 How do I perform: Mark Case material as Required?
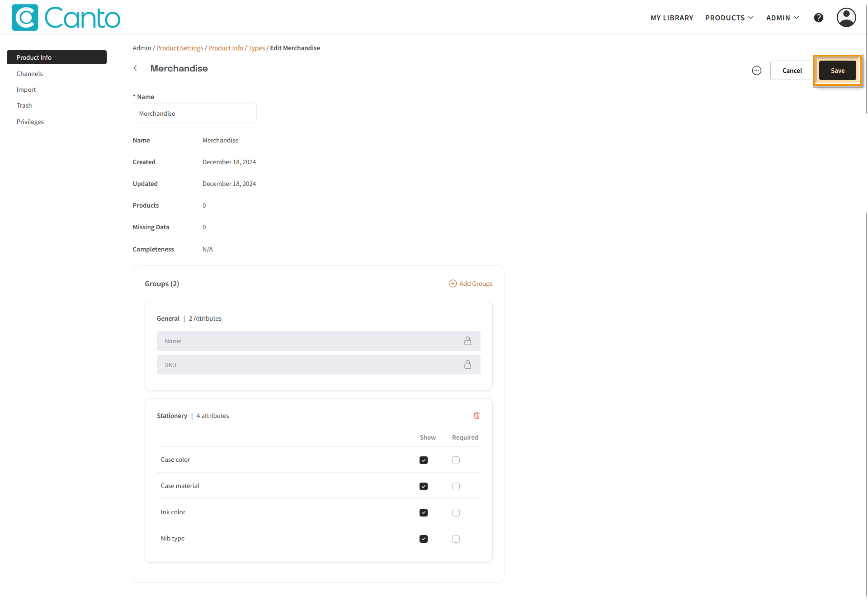[456, 486]
